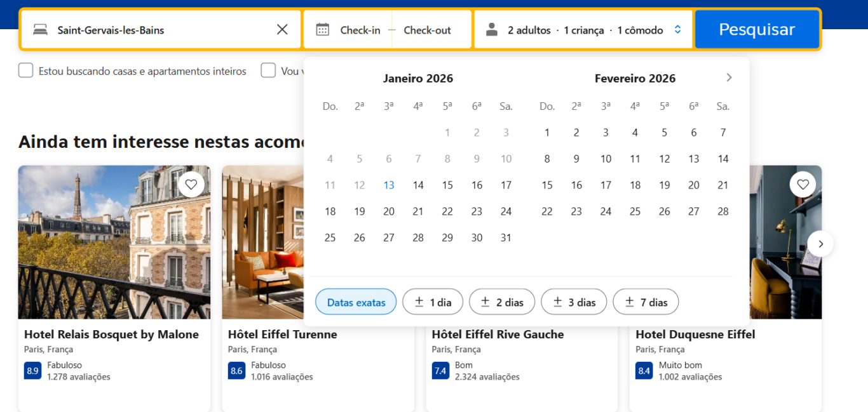The height and width of the screenshot is (412, 868).
Task: Enable the casas e apartamentos inteiros checkbox
Action: click(25, 70)
